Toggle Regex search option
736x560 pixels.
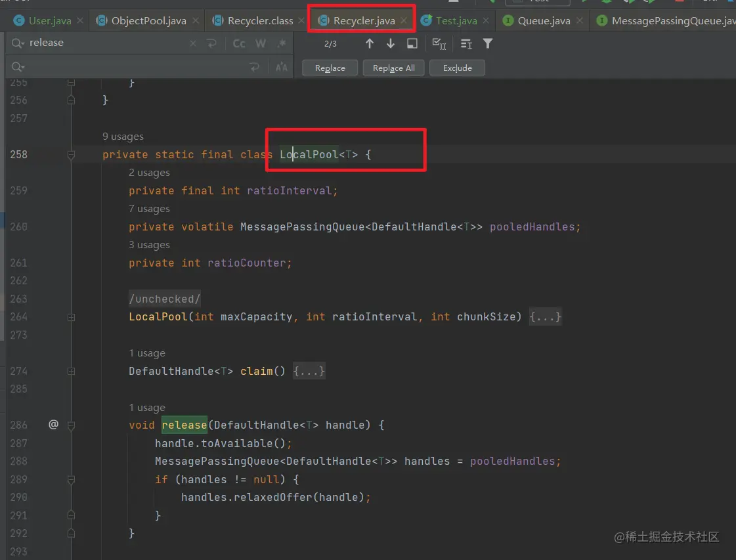click(x=282, y=43)
